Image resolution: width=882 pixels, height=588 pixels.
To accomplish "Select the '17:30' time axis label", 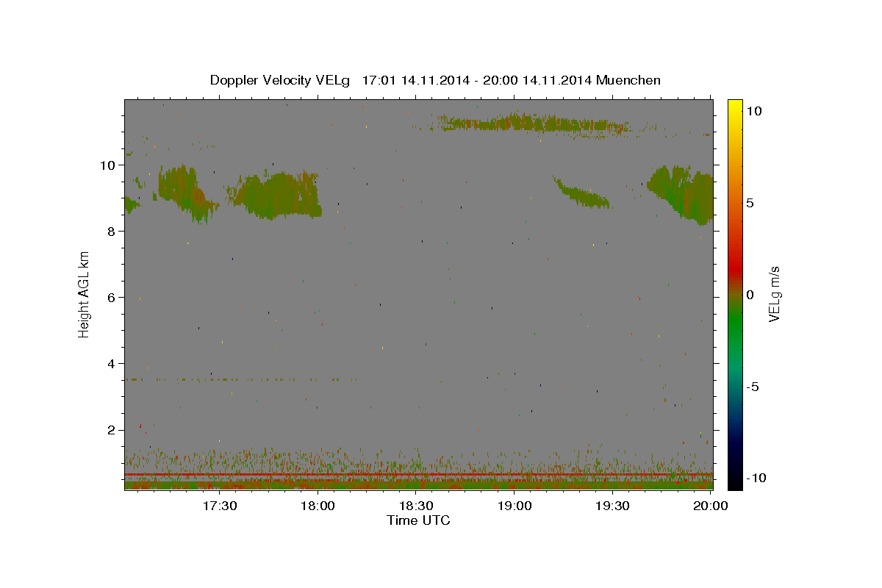I will click(219, 506).
